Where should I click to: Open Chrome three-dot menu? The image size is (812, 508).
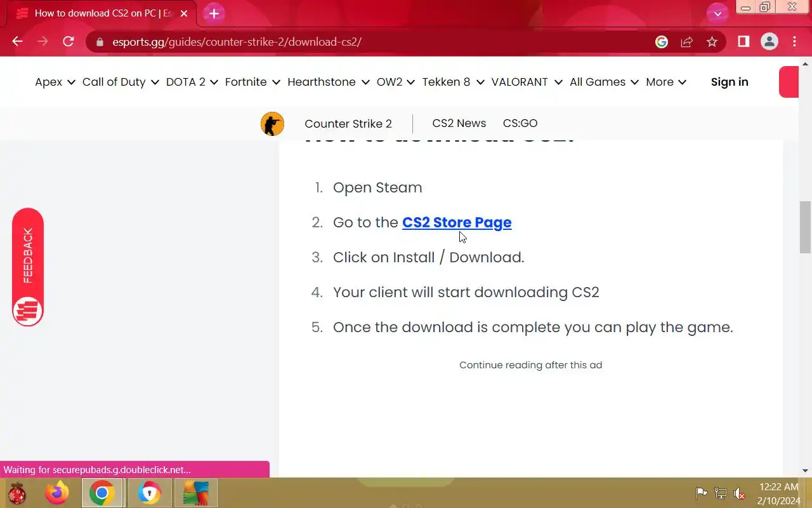coord(795,41)
